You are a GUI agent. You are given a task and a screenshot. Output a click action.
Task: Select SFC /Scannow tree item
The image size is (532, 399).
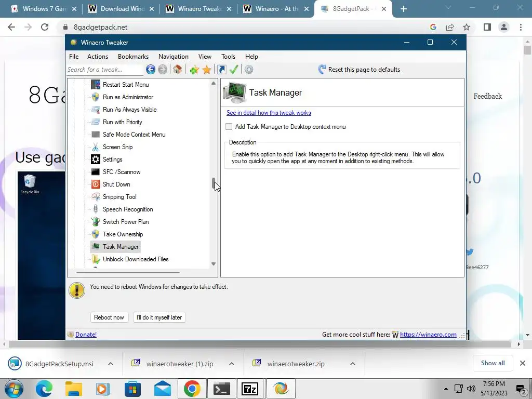coord(122,172)
